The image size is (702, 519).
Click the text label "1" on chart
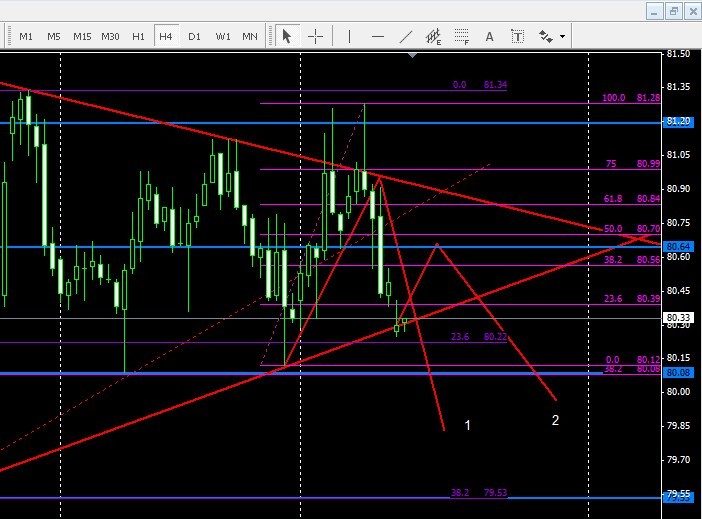pos(467,425)
